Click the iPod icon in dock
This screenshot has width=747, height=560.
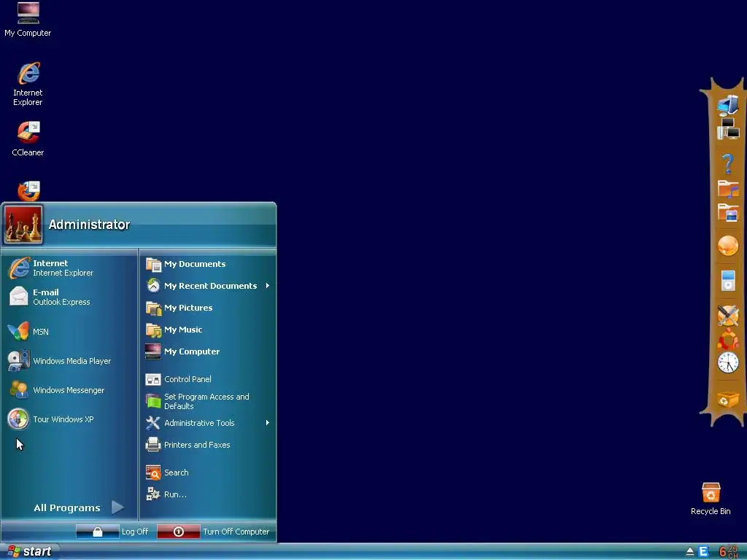click(728, 281)
